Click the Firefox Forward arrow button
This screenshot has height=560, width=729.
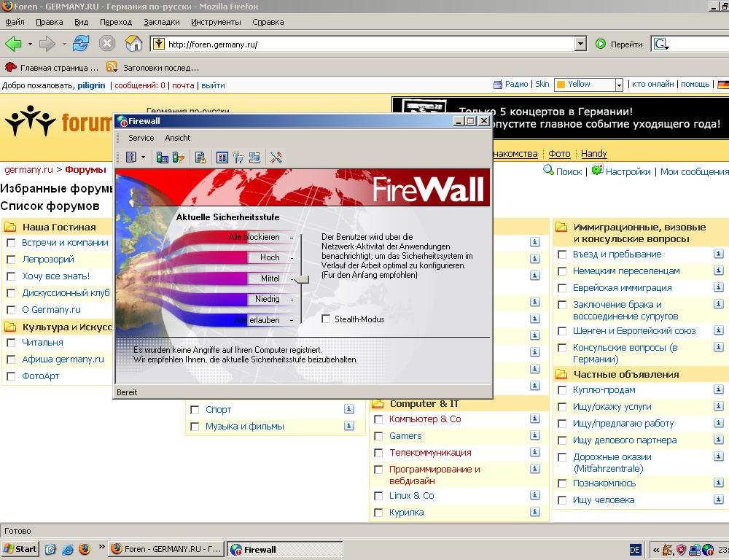(47, 44)
